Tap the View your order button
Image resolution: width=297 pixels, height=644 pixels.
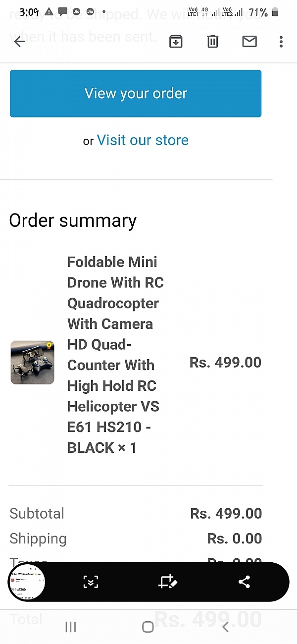tap(136, 94)
